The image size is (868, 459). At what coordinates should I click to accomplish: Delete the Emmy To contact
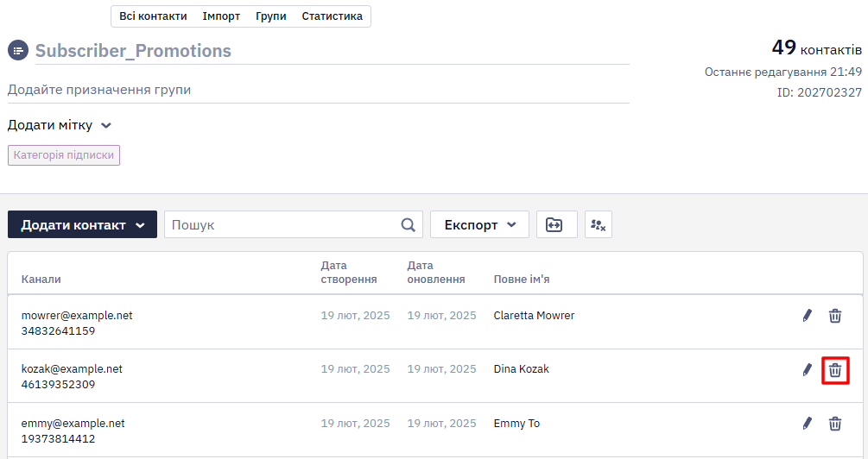click(x=835, y=424)
